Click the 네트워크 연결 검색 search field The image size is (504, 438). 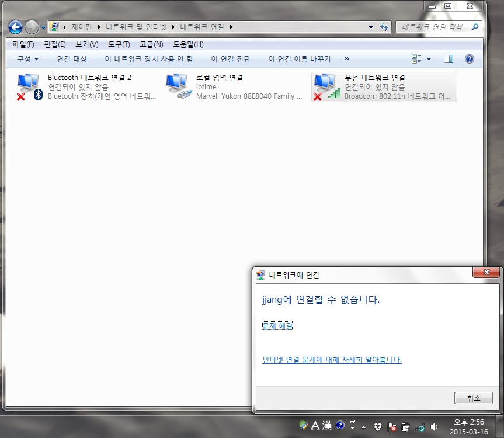pyautogui.click(x=433, y=27)
